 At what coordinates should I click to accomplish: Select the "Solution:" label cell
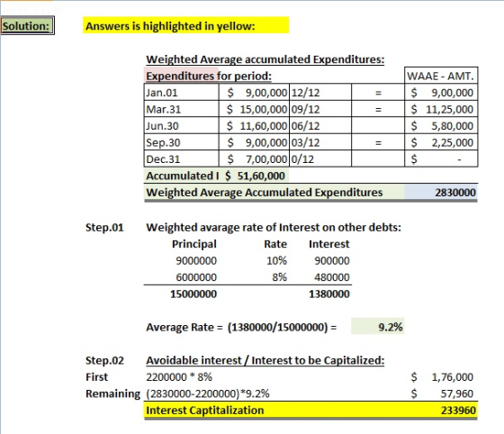tap(27, 26)
